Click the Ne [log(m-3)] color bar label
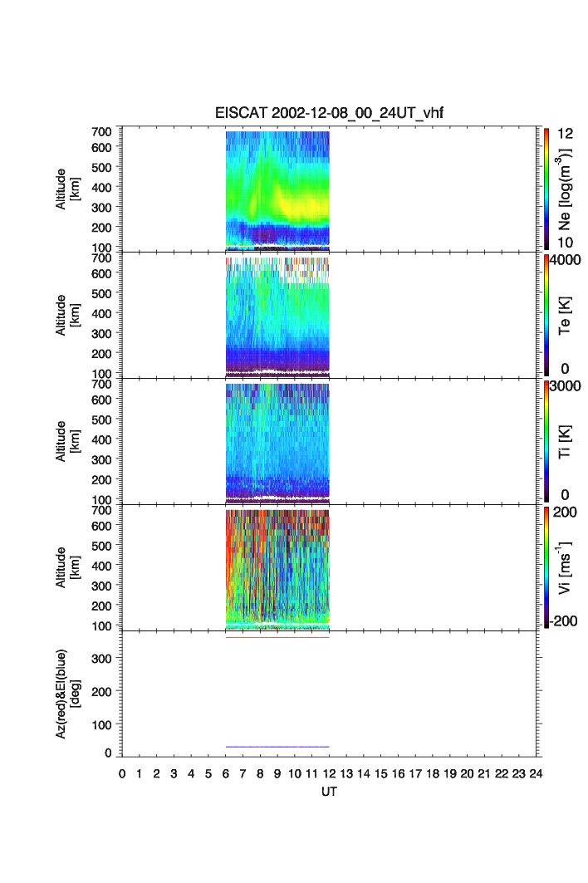 (566, 189)
